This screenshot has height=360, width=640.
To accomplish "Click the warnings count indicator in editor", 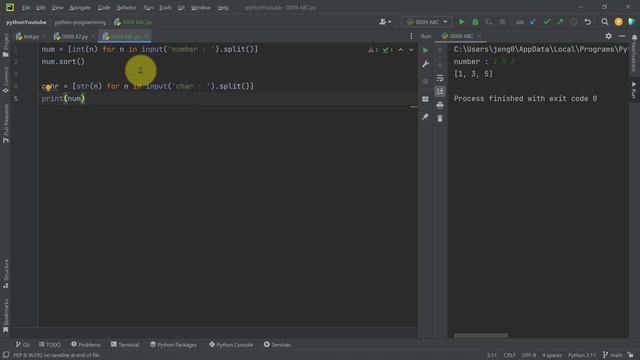I will 373,50.
